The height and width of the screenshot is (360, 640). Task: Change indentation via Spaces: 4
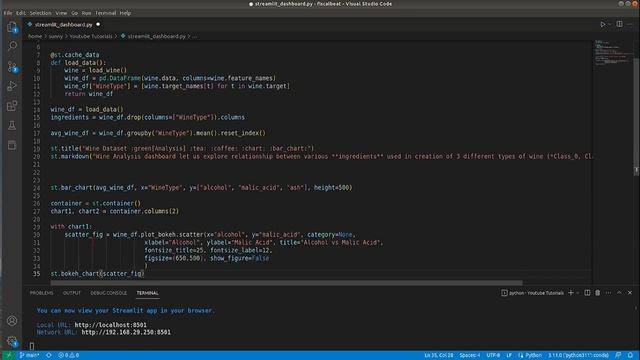(x=470, y=355)
